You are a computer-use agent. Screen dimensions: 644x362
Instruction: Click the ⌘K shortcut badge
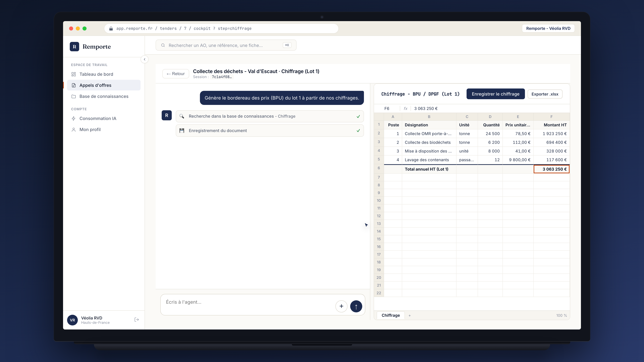(x=287, y=45)
